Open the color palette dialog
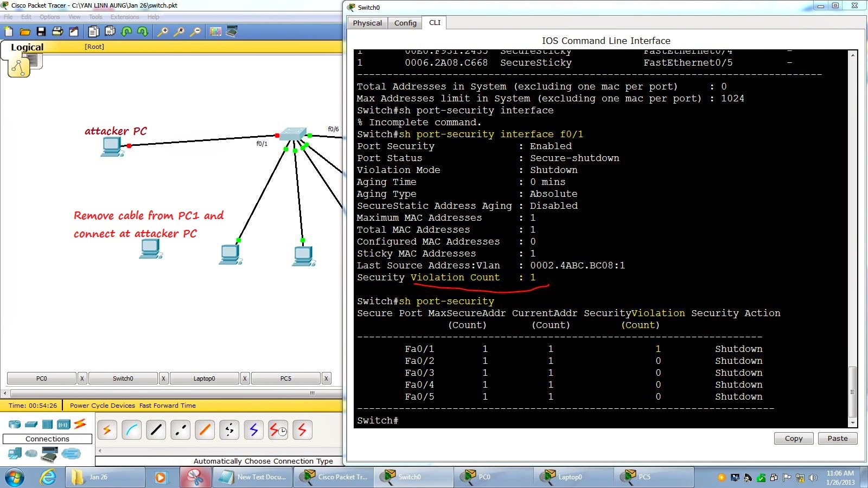 pyautogui.click(x=215, y=31)
